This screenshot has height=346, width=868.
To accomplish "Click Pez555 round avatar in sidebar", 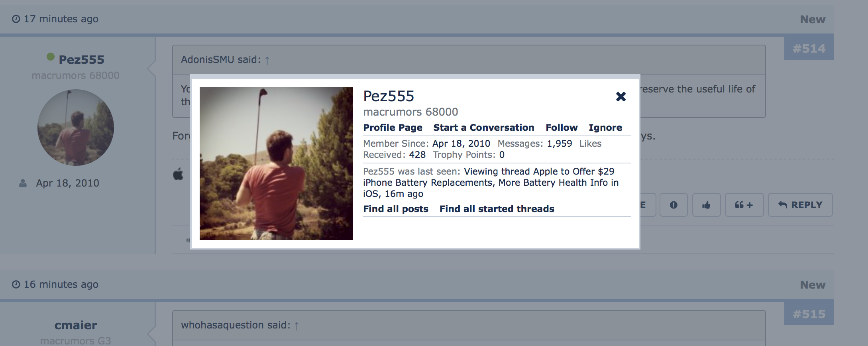I will pos(76,128).
